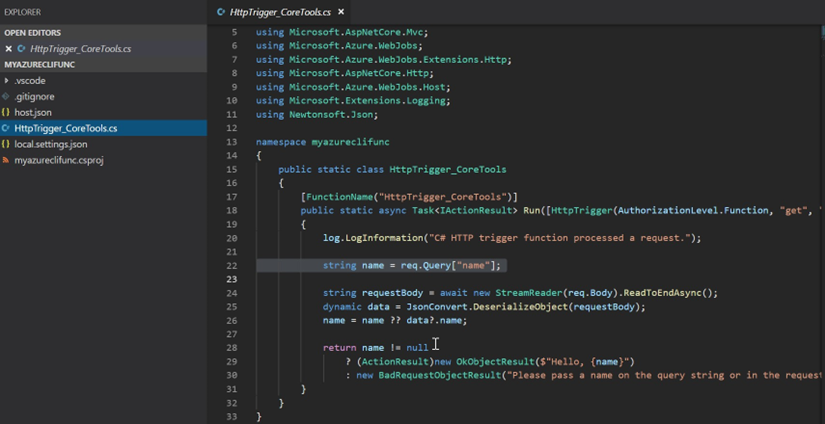Close HttpTrigger_CoreTools.cs in Open Editors list
Image resolution: width=825 pixels, height=424 pixels.
(9, 48)
